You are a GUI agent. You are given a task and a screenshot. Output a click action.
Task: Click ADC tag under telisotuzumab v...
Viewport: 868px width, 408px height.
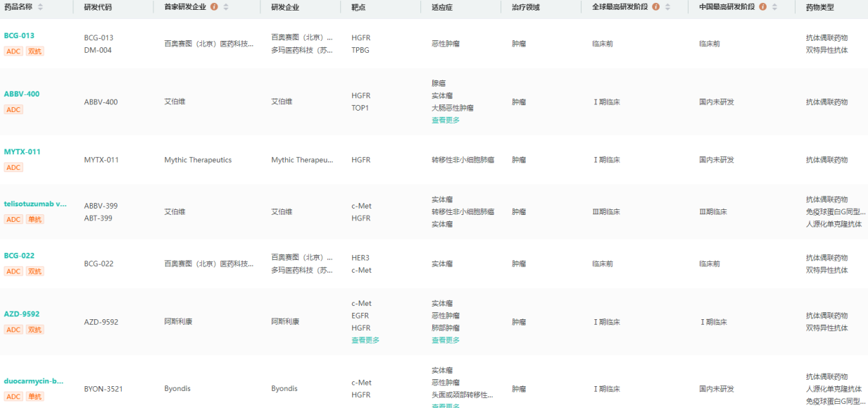tap(13, 219)
